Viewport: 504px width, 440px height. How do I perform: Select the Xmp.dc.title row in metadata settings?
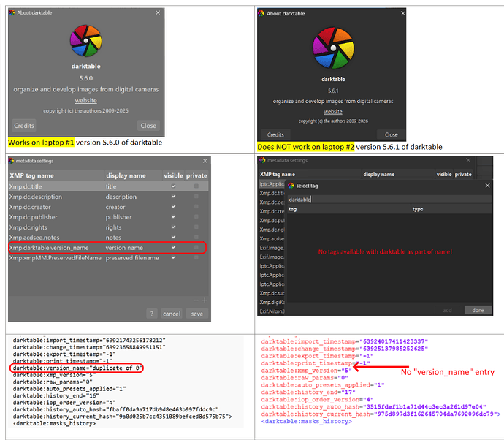(108, 186)
